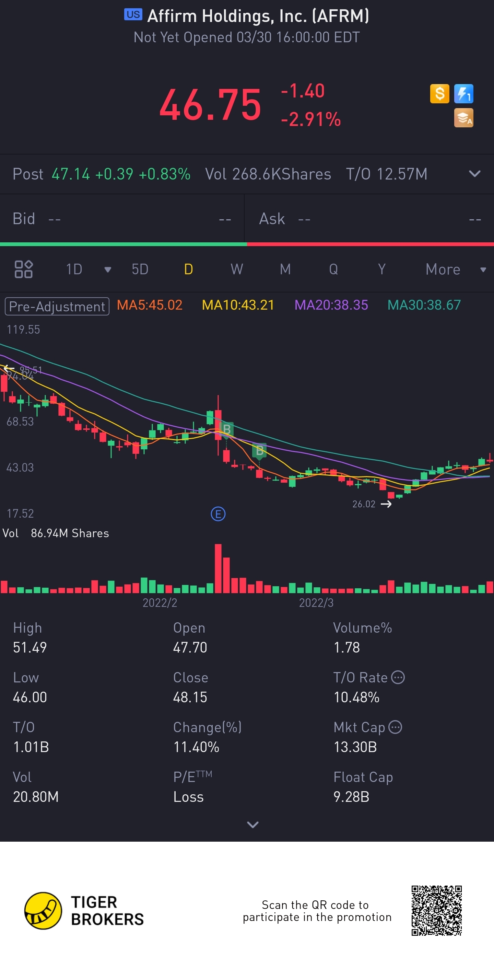Tap the High value 51.49
The height and width of the screenshot is (980, 494).
[30, 647]
